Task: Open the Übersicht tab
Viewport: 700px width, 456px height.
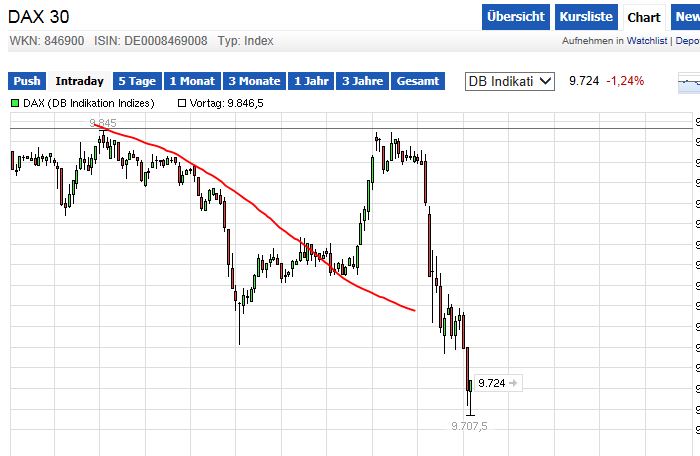Action: tap(516, 17)
